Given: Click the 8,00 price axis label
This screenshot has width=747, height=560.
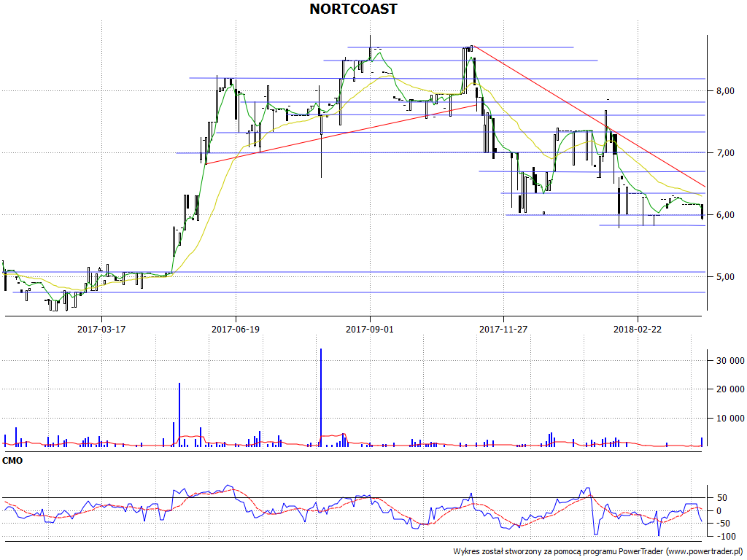Looking at the screenshot, I should (726, 91).
